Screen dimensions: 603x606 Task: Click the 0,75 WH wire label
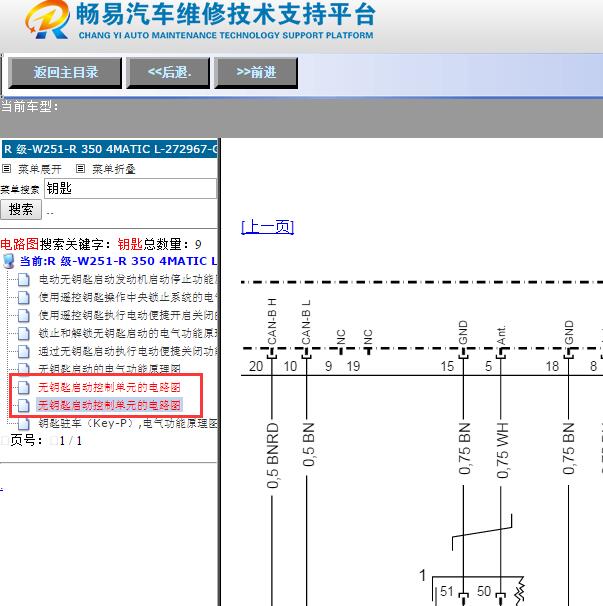click(502, 450)
